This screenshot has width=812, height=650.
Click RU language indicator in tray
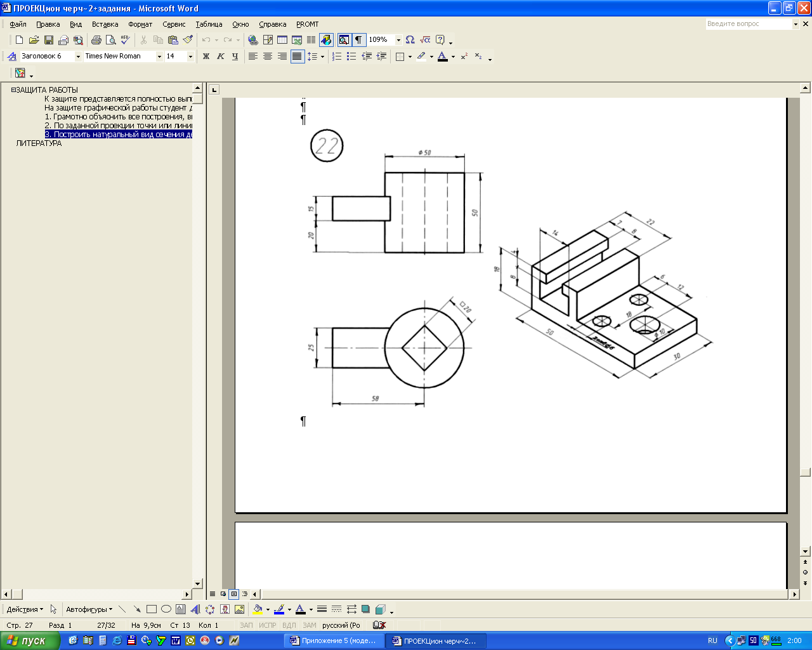(x=712, y=640)
